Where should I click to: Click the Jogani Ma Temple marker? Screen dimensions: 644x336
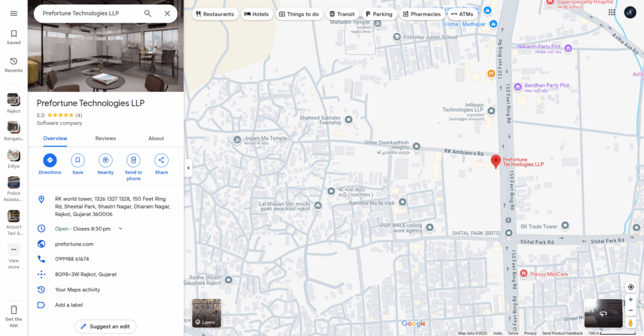click(x=237, y=140)
